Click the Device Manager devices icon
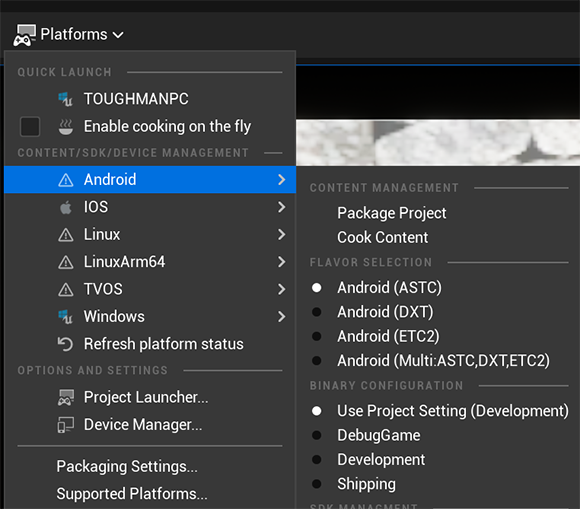The width and height of the screenshot is (580, 509). 65,425
